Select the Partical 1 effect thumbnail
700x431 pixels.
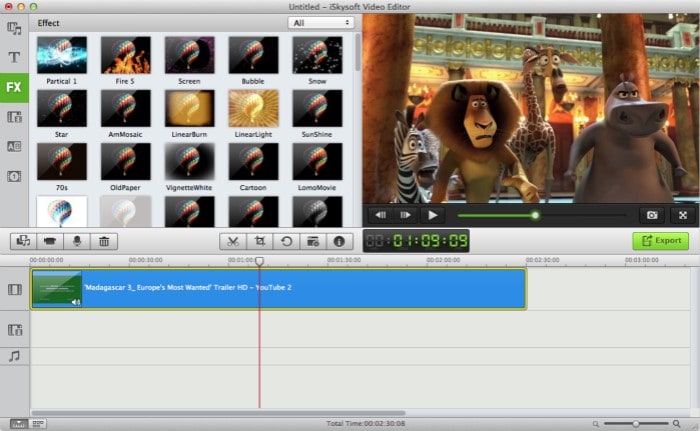pyautogui.click(x=62, y=55)
